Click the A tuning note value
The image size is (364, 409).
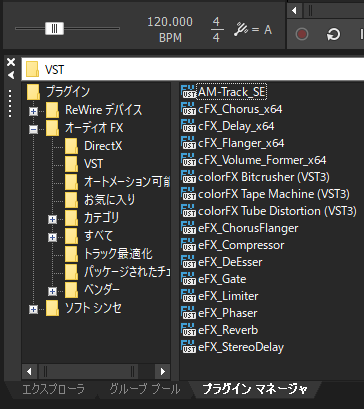(268, 30)
